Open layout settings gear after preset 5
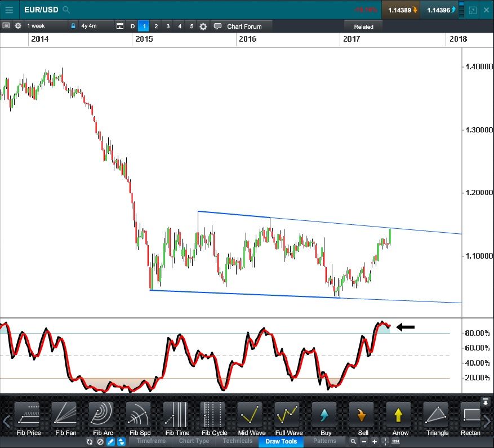Image resolution: width=494 pixels, height=448 pixels. (x=203, y=26)
